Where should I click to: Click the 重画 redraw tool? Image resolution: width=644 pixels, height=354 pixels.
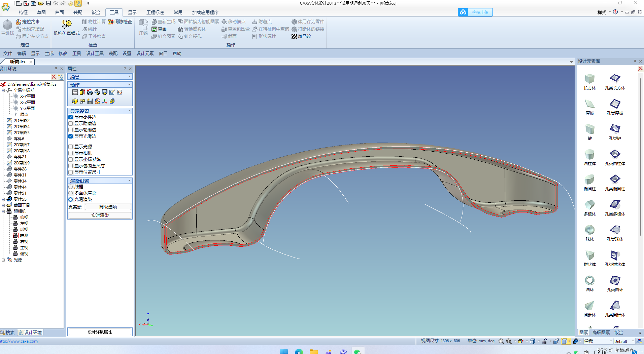[x=159, y=29]
